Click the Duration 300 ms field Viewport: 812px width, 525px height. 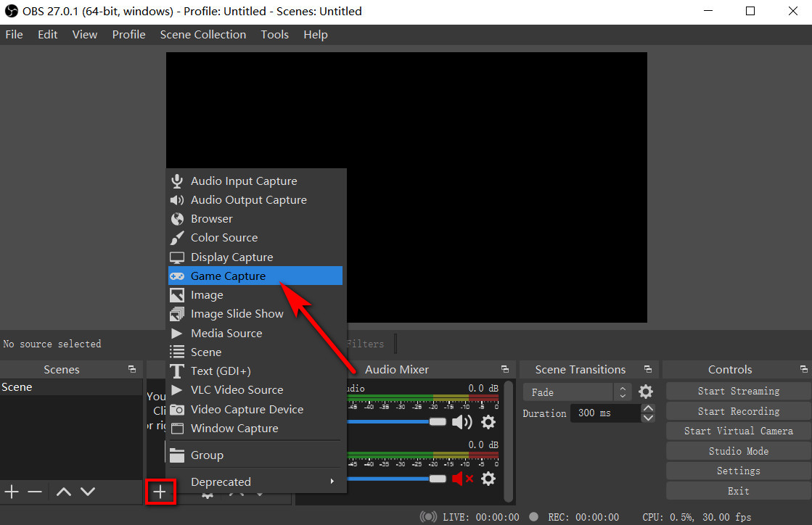pos(605,413)
